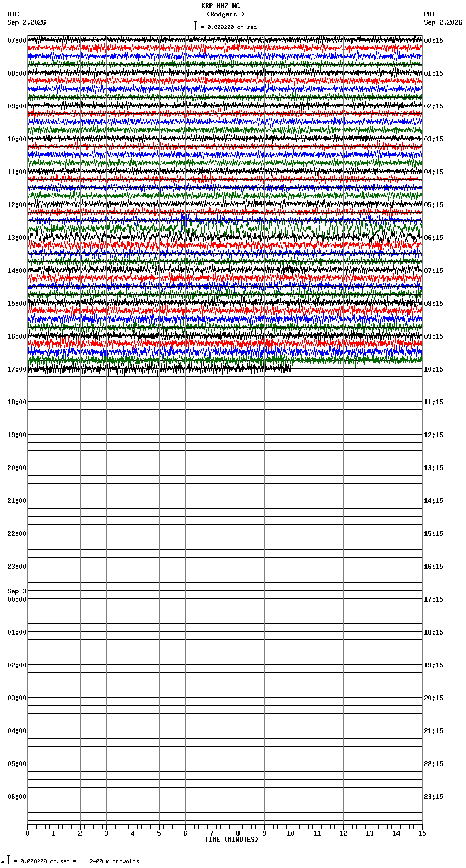Click the '21:15' PDT time label
466x868 pixels.
tap(434, 731)
